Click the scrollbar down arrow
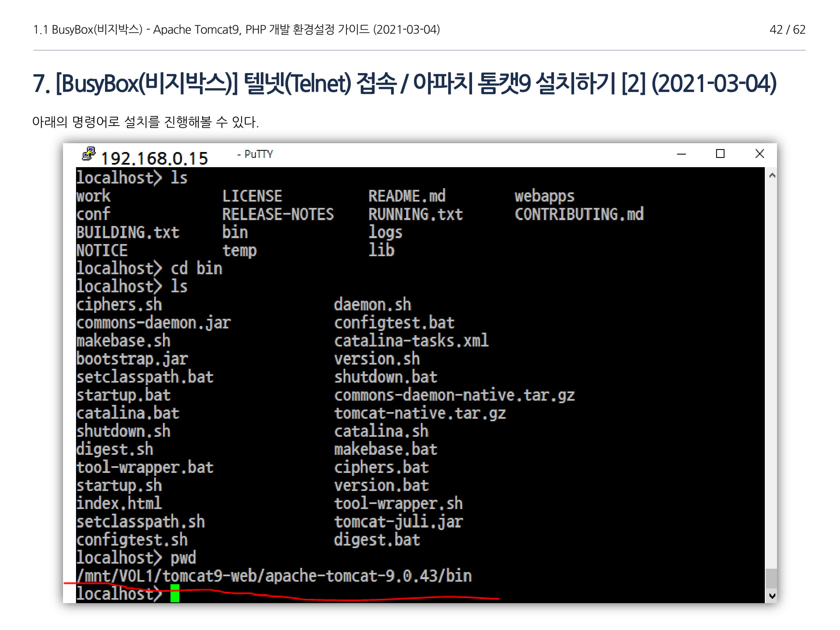 click(772, 596)
